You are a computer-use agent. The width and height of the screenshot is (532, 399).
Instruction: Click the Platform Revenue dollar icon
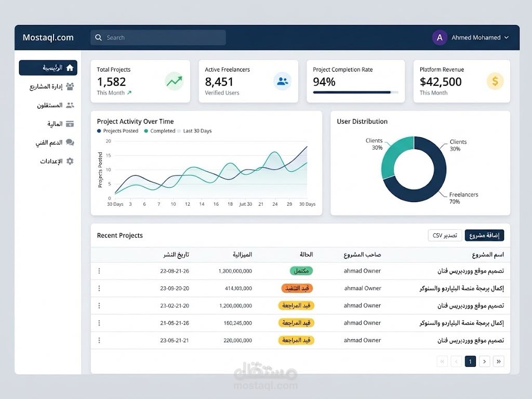pyautogui.click(x=495, y=81)
